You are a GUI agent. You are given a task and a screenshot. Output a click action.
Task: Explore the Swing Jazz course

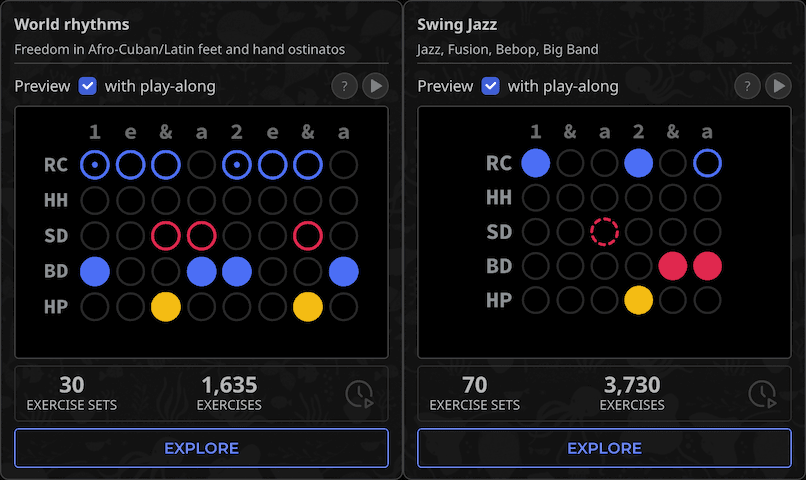point(604,448)
